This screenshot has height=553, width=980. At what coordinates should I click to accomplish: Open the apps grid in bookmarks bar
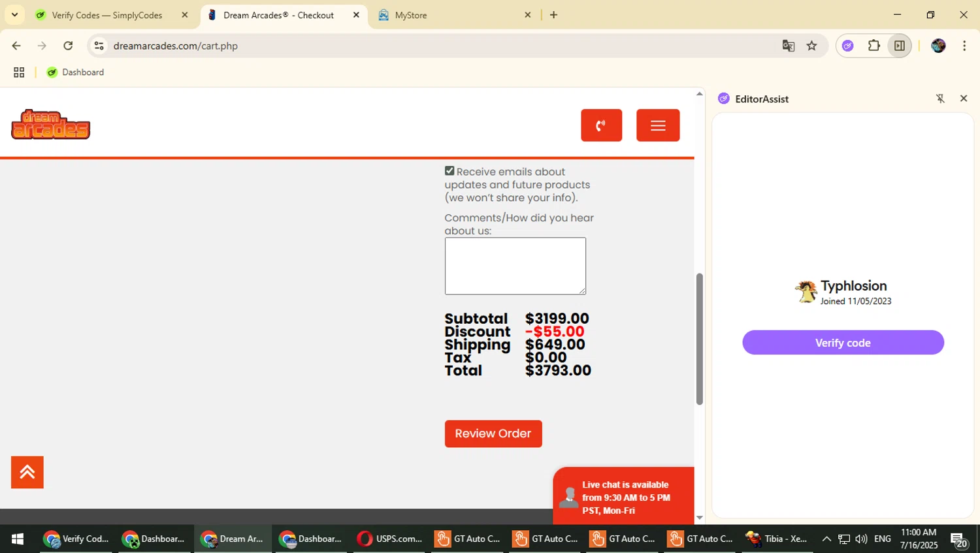pyautogui.click(x=19, y=72)
